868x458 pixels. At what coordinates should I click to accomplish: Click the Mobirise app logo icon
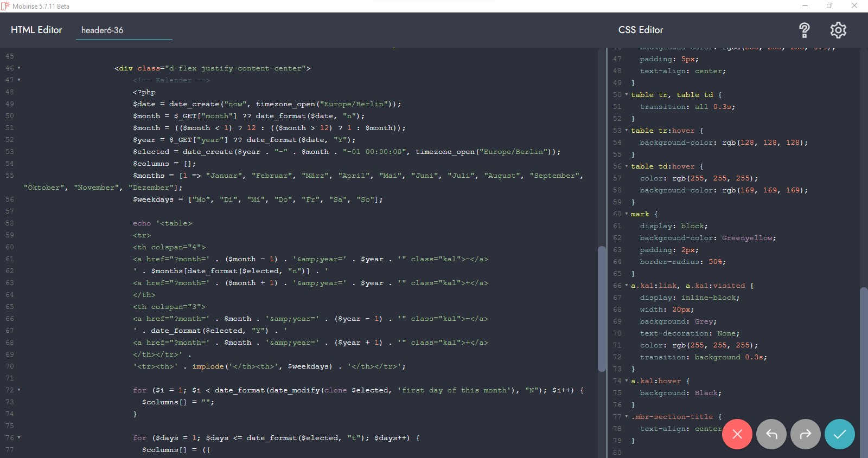tap(5, 6)
